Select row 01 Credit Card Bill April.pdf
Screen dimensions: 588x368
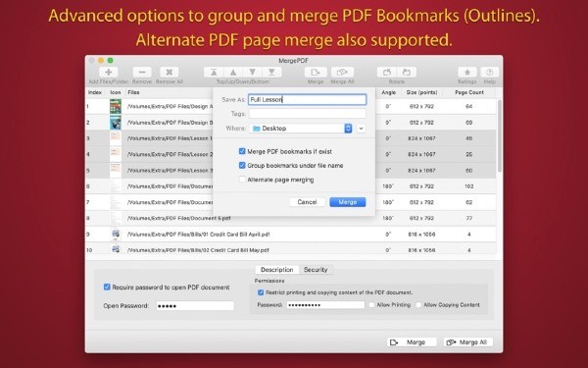291,235
